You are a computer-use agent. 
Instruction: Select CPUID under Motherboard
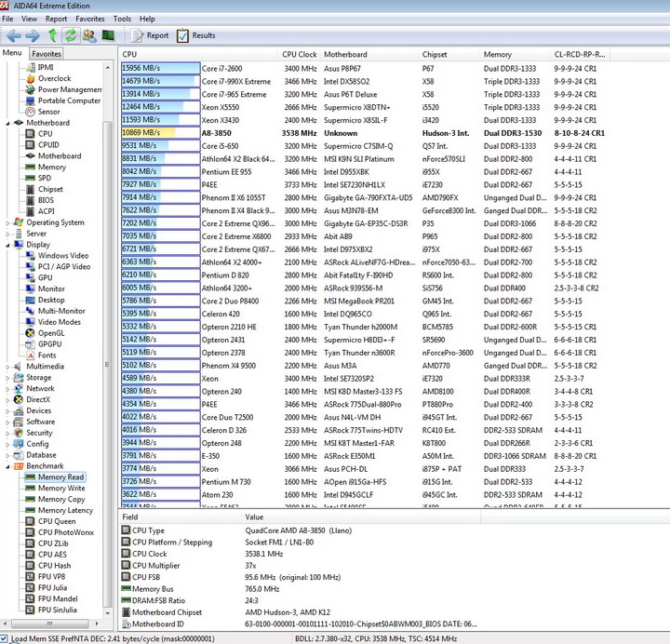point(48,145)
